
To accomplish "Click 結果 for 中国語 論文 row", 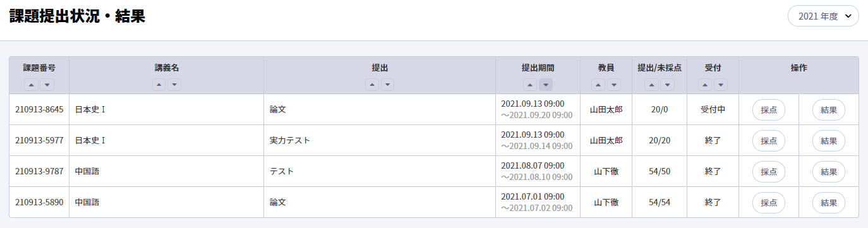I will coord(829,203).
